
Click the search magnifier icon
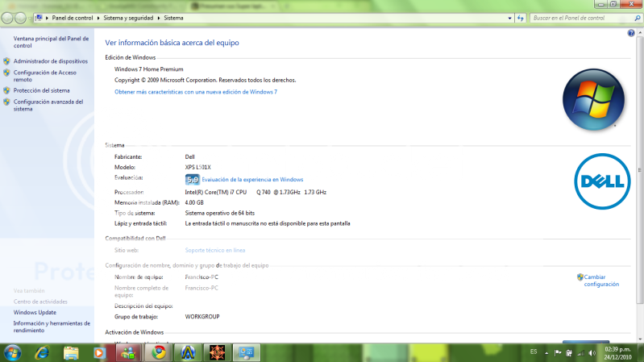pos(638,18)
